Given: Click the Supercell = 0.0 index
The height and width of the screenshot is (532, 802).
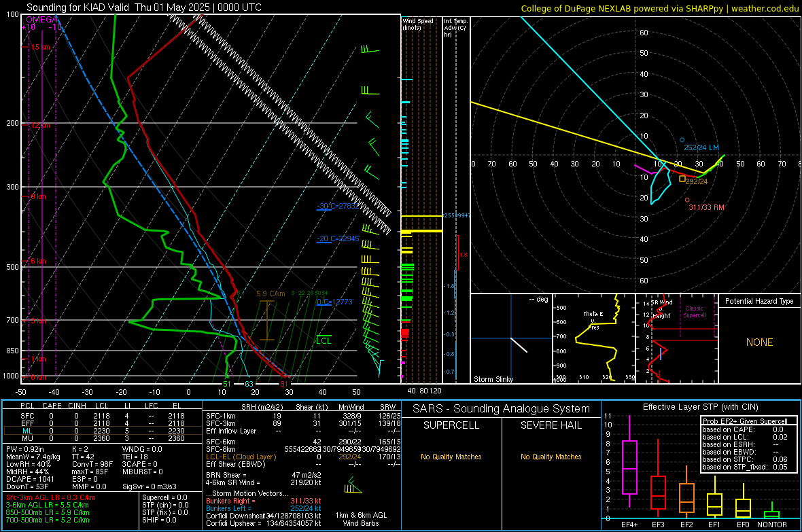Looking at the screenshot, I should point(164,497).
